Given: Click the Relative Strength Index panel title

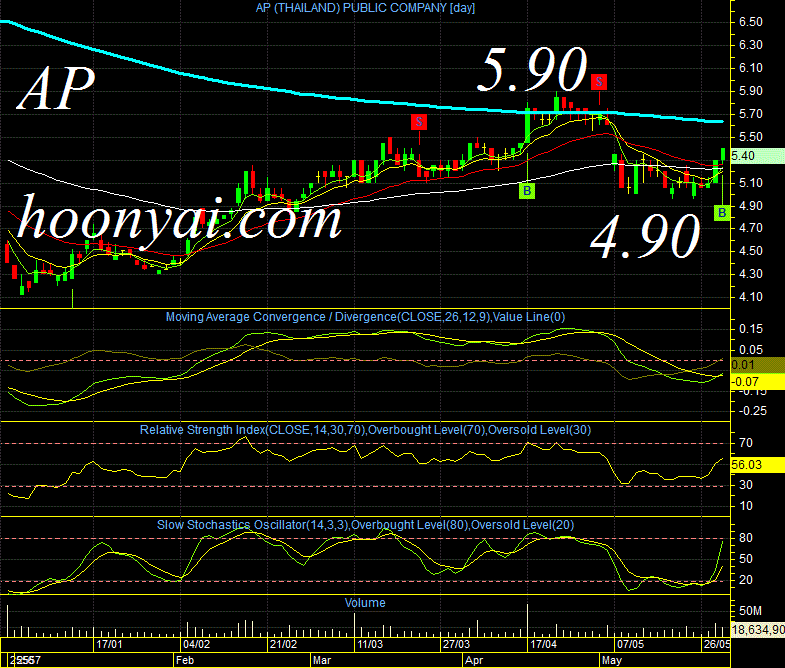Looking at the screenshot, I should pyautogui.click(x=365, y=430).
